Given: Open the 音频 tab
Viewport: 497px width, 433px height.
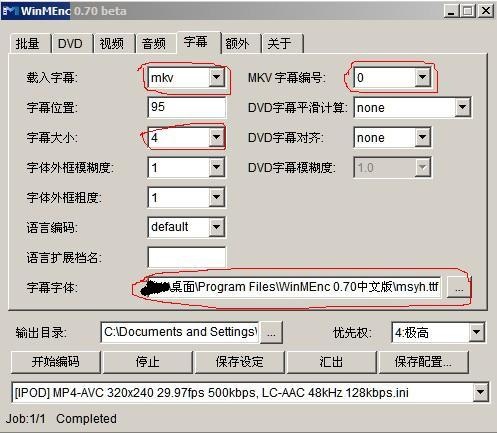Looking at the screenshot, I should tap(155, 43).
